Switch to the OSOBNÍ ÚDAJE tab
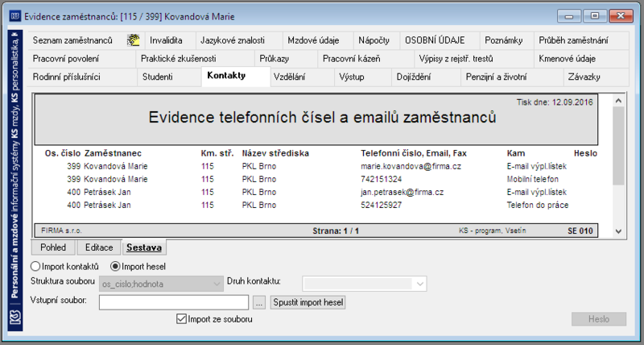Image resolution: width=644 pixels, height=345 pixels. click(x=440, y=40)
